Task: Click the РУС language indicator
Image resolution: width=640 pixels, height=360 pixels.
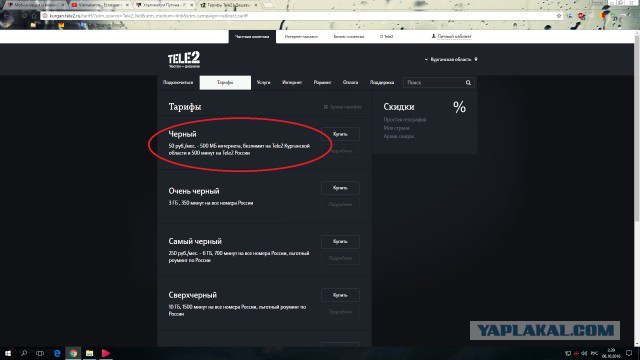Action: [x=594, y=353]
